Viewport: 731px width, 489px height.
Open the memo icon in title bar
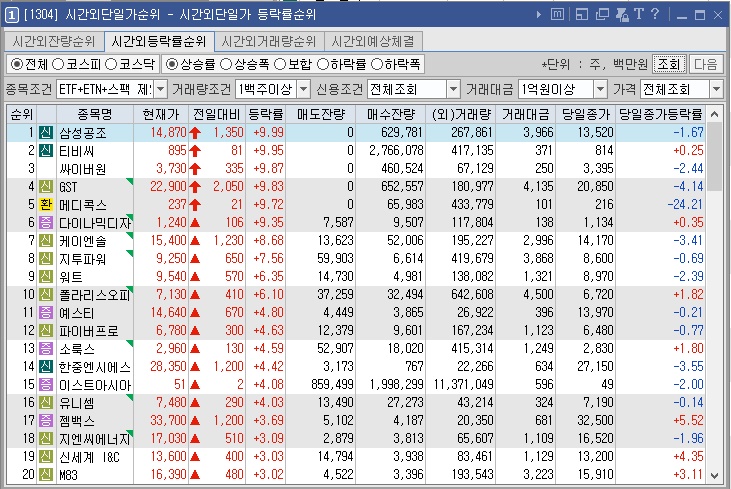point(557,14)
